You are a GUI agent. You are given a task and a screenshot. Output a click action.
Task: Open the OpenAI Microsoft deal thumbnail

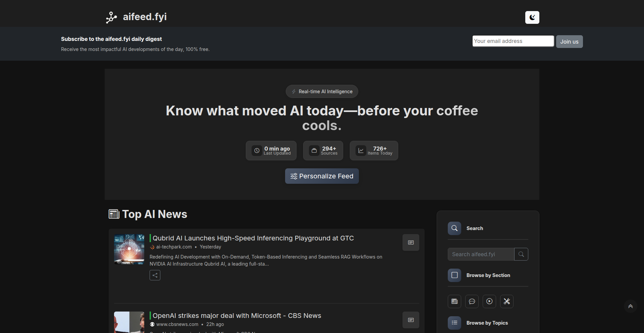point(129,322)
